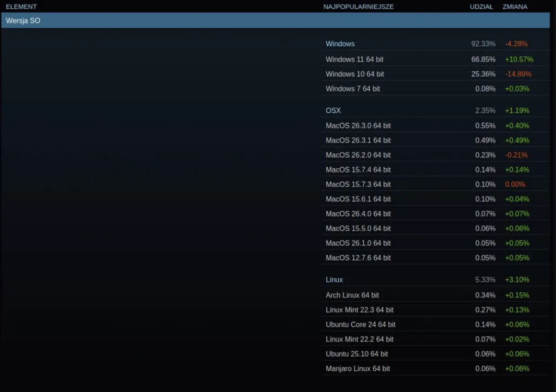Open the OSX category link
Screen dimensions: 556x392
[333, 110]
